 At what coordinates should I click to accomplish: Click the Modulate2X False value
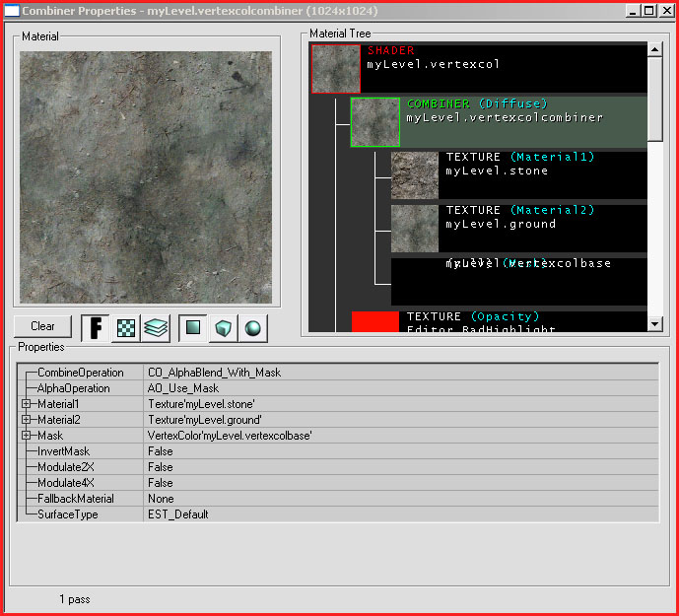(161, 467)
